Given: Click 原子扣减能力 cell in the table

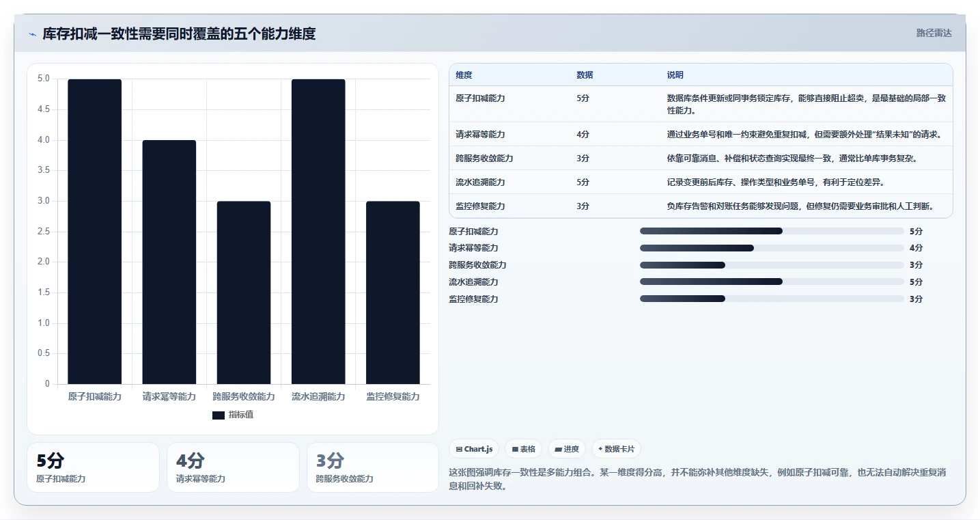Looking at the screenshot, I should pyautogui.click(x=480, y=98).
